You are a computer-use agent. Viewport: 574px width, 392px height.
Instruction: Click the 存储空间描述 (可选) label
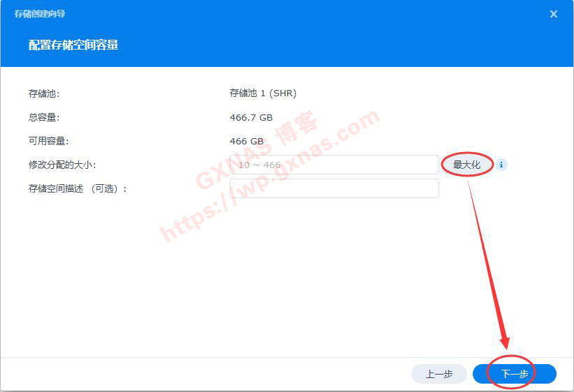78,189
